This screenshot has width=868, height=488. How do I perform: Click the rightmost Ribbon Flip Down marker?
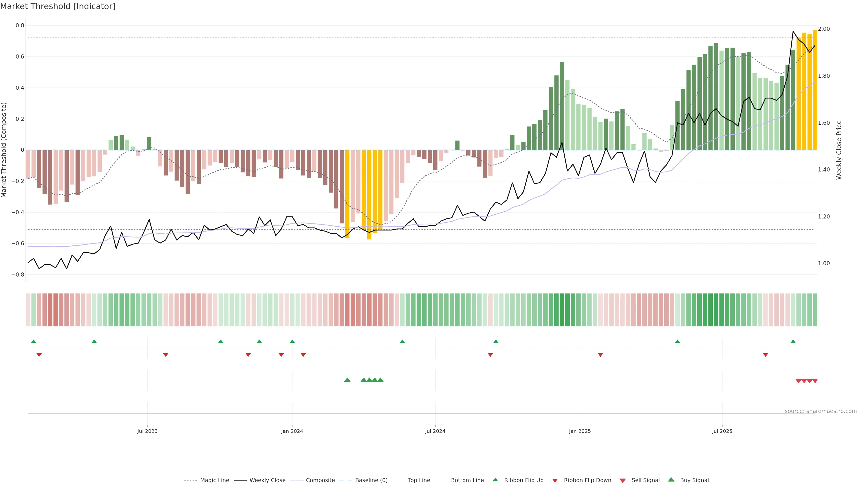click(x=765, y=355)
